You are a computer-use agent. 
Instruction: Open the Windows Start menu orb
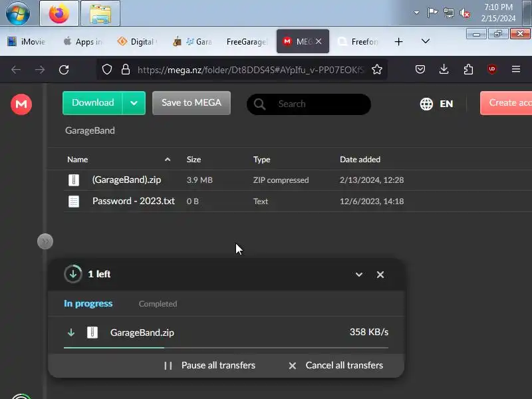coord(18,13)
